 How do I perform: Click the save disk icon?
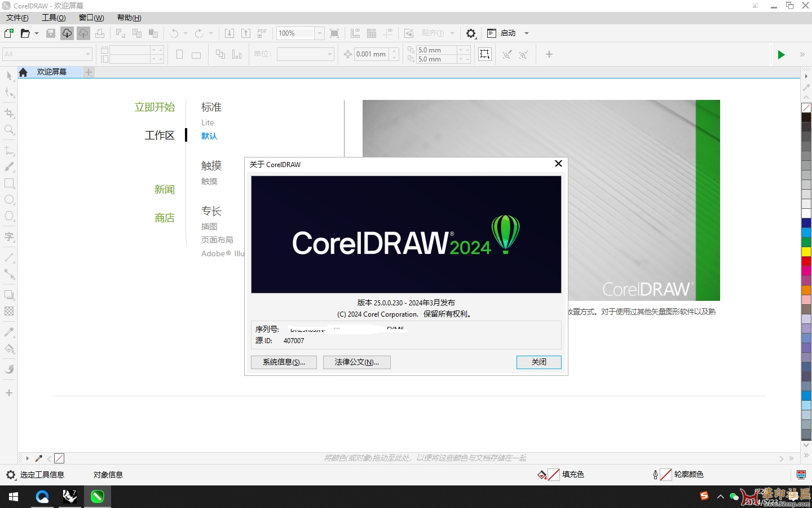[x=51, y=33]
